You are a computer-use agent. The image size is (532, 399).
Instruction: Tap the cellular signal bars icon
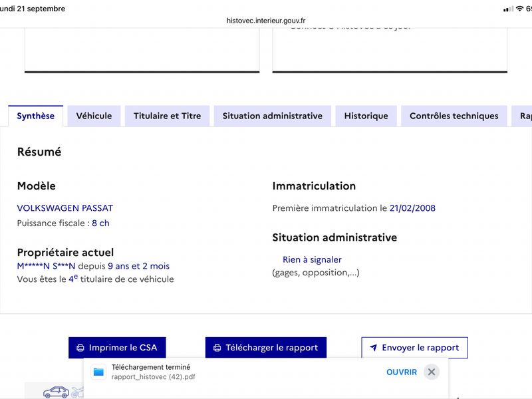click(x=508, y=9)
